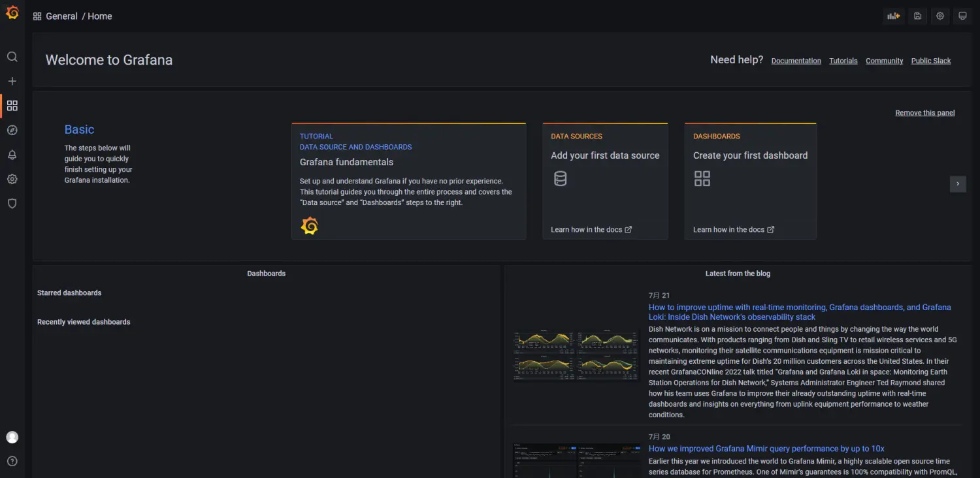The width and height of the screenshot is (980, 478).
Task: Save the dashboard using the save icon
Action: 917,16
